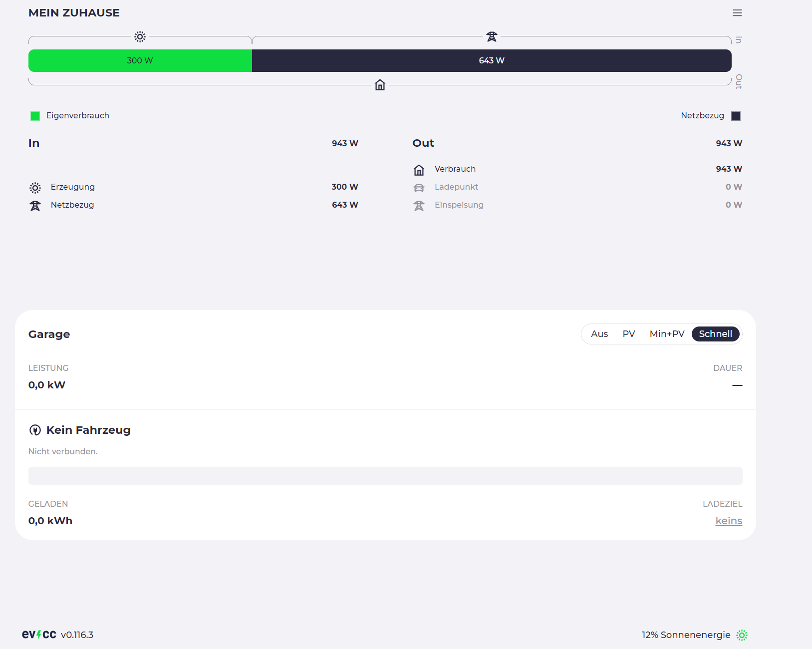
Task: Expand the Dauer field showing a dash
Action: 737,385
